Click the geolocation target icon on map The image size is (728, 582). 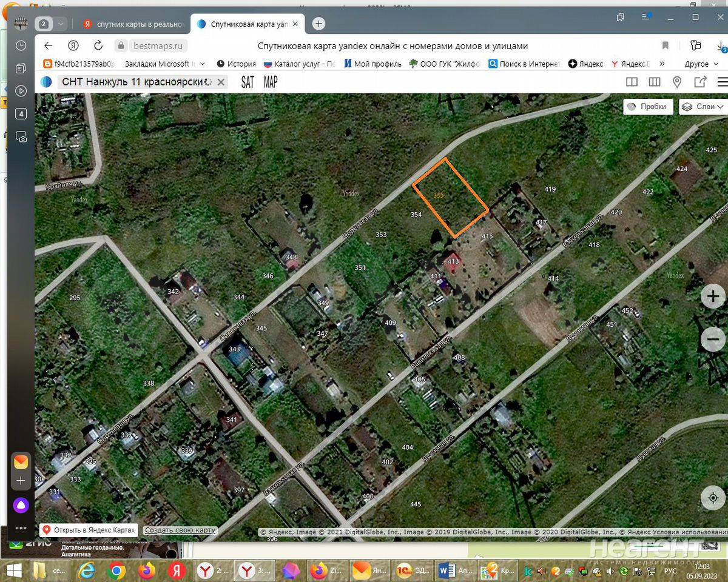(713, 498)
